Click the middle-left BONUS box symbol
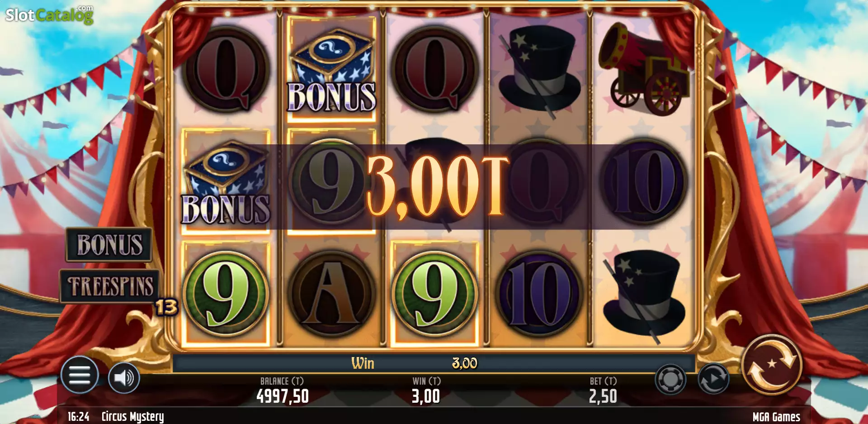Image resolution: width=868 pixels, height=424 pixels. click(x=226, y=182)
